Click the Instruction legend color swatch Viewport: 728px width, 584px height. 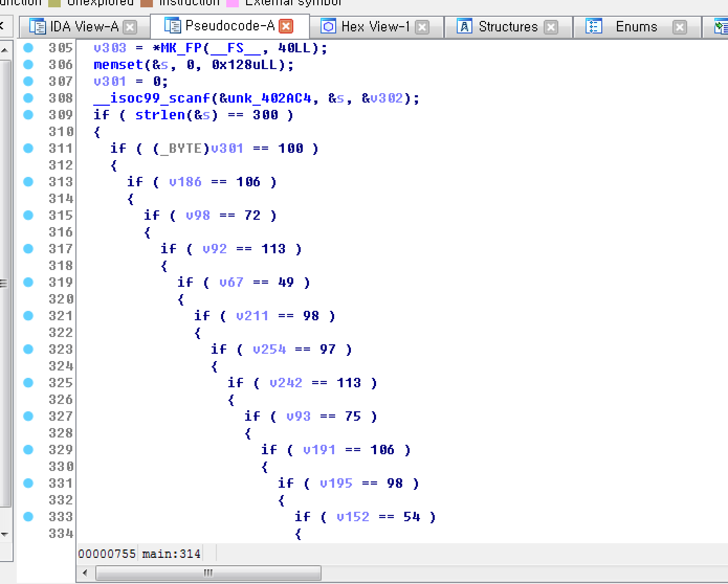click(x=147, y=3)
